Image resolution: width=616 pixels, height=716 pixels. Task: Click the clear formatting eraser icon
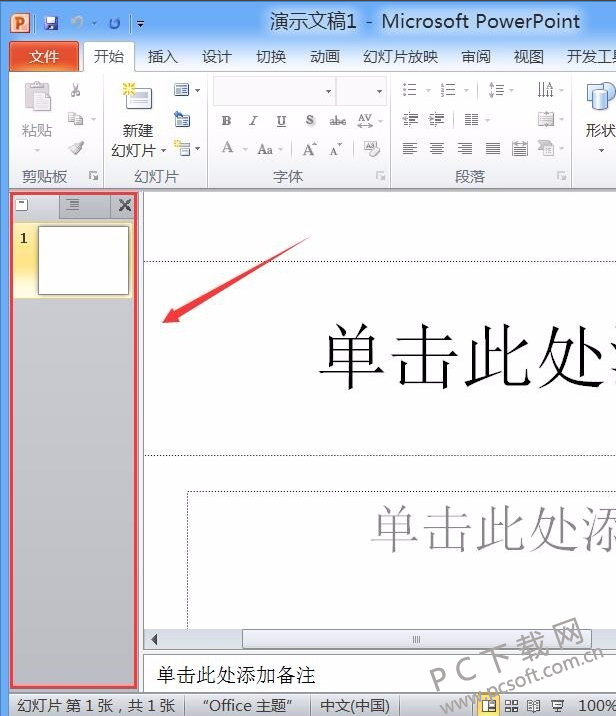pos(372,149)
